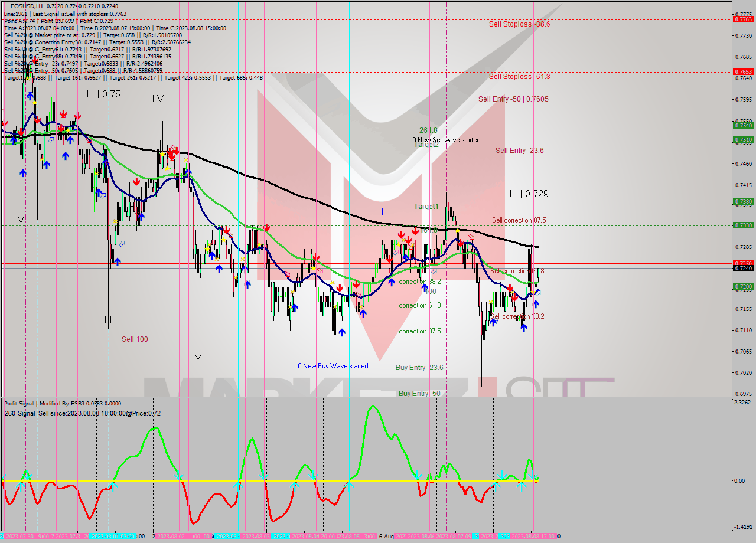This screenshot has width=756, height=543.
Task: Select the 'Sell correction 61.8' label
Action: 517,271
